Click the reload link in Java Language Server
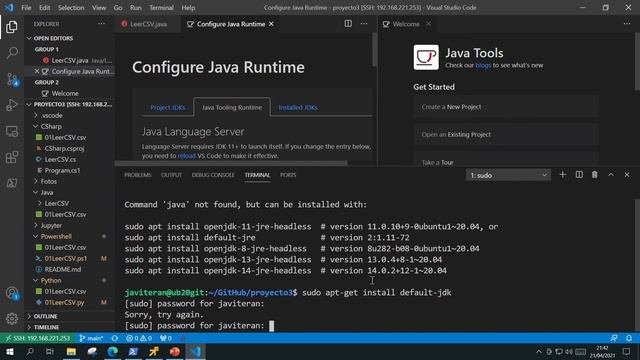This screenshot has height=360, width=640. click(x=187, y=156)
